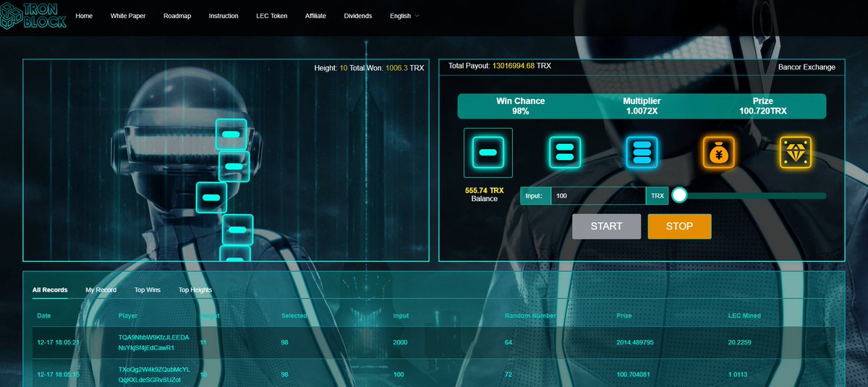This screenshot has width=868, height=387.
Task: Switch to the My Record tab
Action: pyautogui.click(x=101, y=290)
